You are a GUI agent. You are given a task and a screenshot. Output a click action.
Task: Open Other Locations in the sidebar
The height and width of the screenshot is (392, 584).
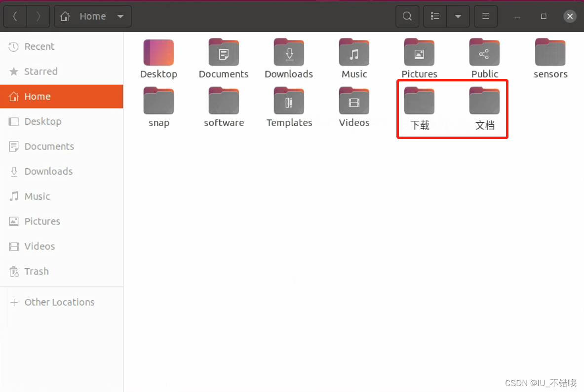[x=62, y=302]
